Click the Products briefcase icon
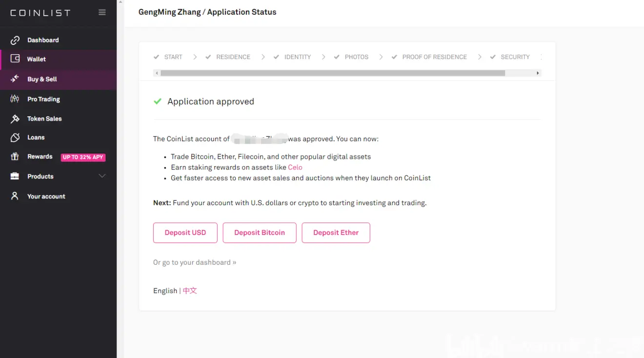The width and height of the screenshot is (644, 358). point(15,176)
